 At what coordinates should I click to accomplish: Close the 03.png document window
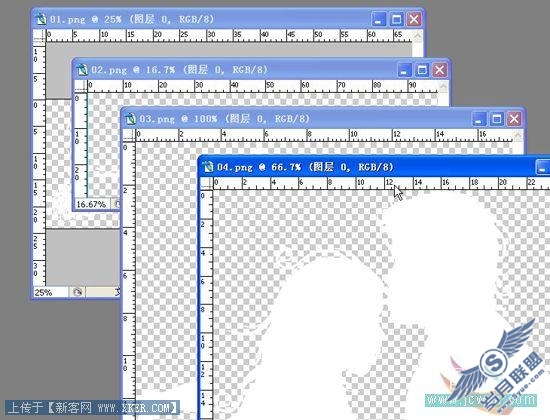tap(514, 119)
